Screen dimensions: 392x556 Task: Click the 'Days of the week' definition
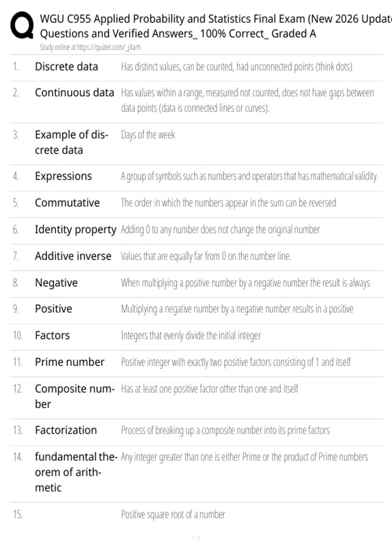(x=148, y=135)
